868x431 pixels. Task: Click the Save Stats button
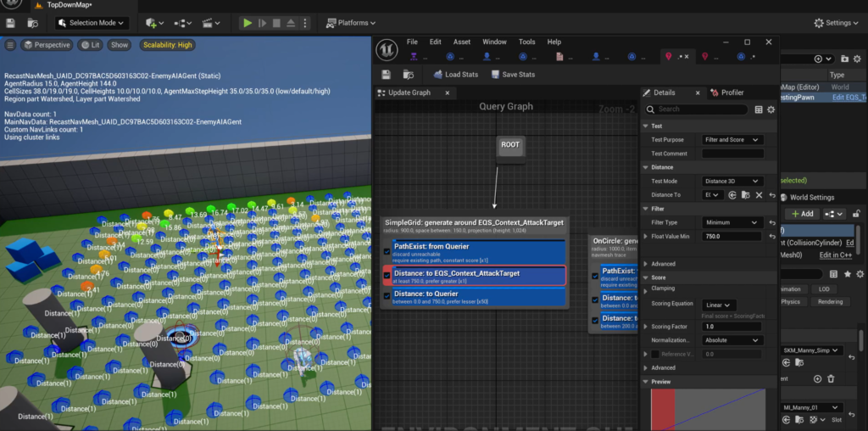(511, 75)
